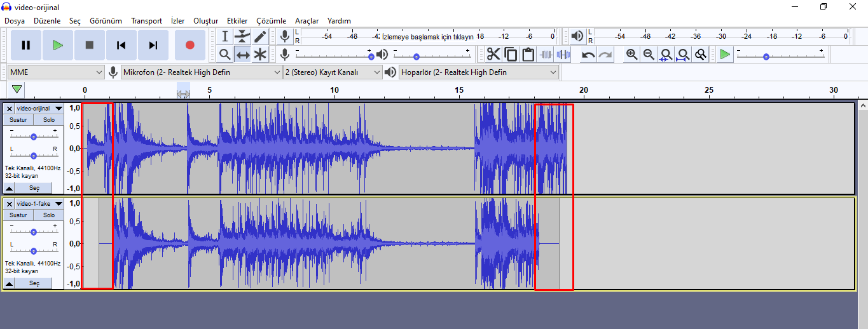Open the Dosya menu

15,21
